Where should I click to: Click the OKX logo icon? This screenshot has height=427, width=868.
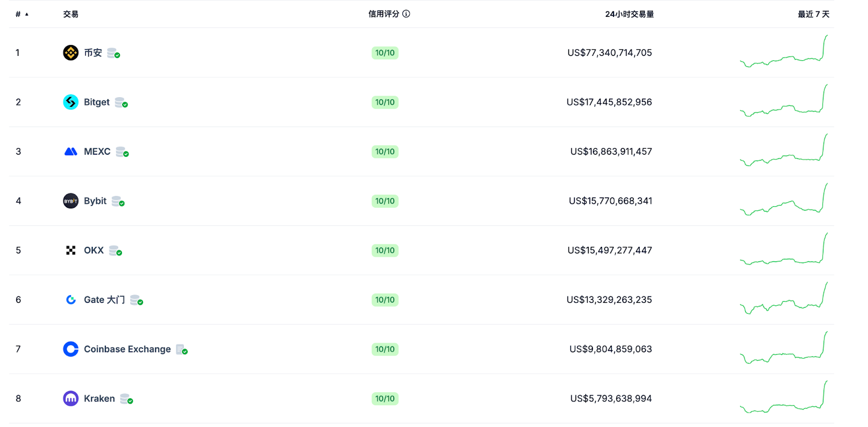click(71, 250)
